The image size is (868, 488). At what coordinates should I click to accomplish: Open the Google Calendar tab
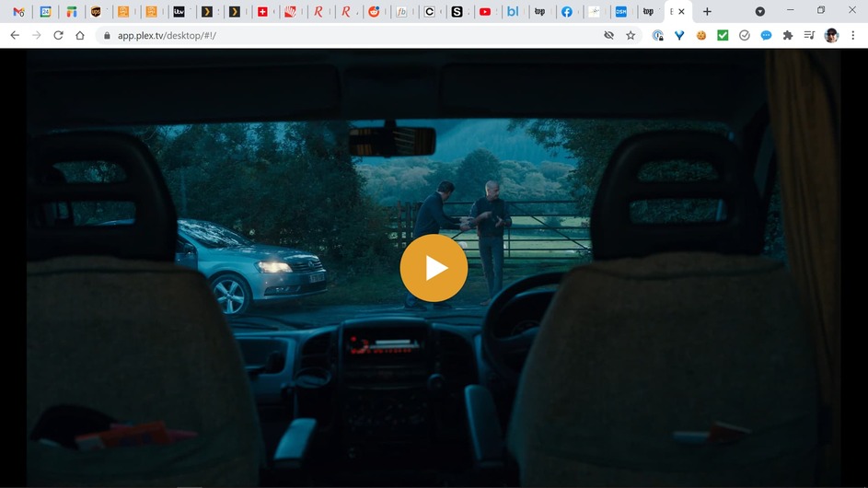click(45, 12)
